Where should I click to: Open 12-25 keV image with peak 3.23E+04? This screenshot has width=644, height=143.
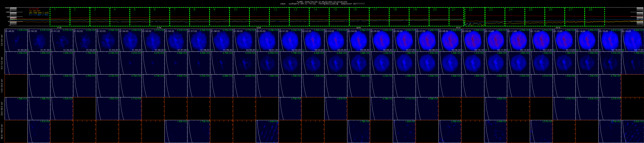coord(107,86)
